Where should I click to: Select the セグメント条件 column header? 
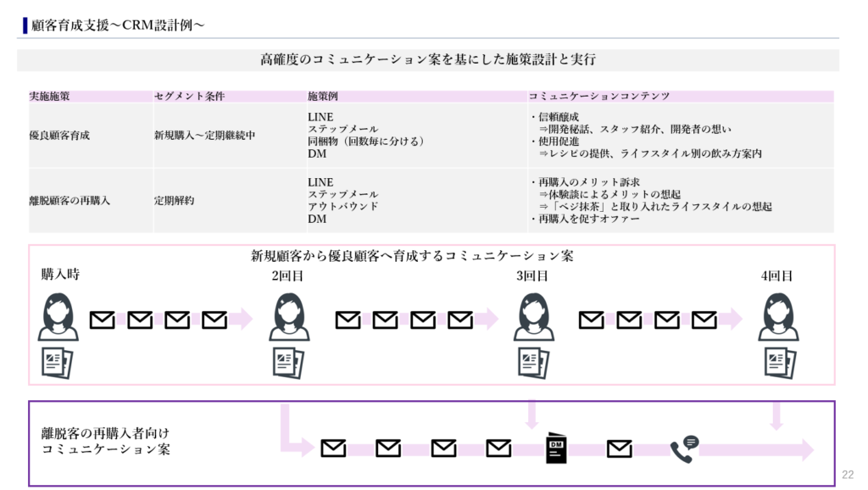pos(189,97)
